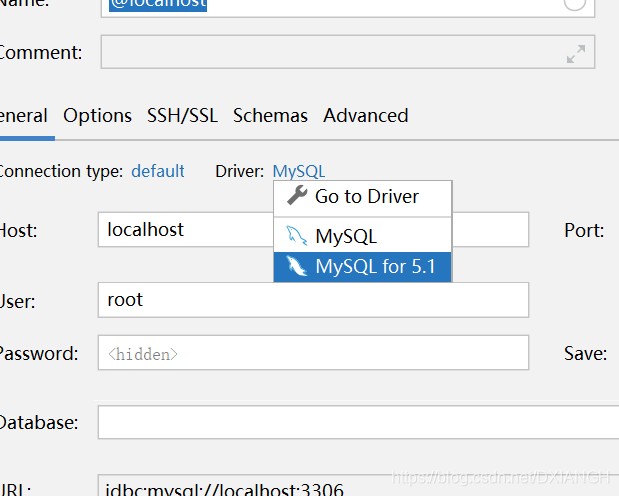
Task: Go to the Schemas tab
Action: (x=270, y=115)
